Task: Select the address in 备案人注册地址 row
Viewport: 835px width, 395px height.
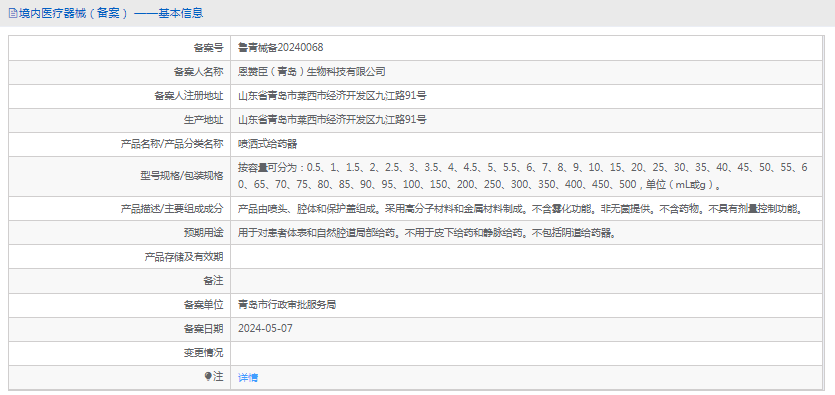Action: click(x=332, y=96)
